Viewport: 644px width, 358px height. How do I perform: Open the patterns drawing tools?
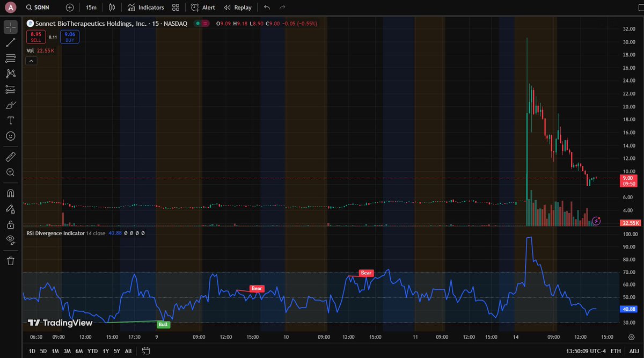coord(10,74)
